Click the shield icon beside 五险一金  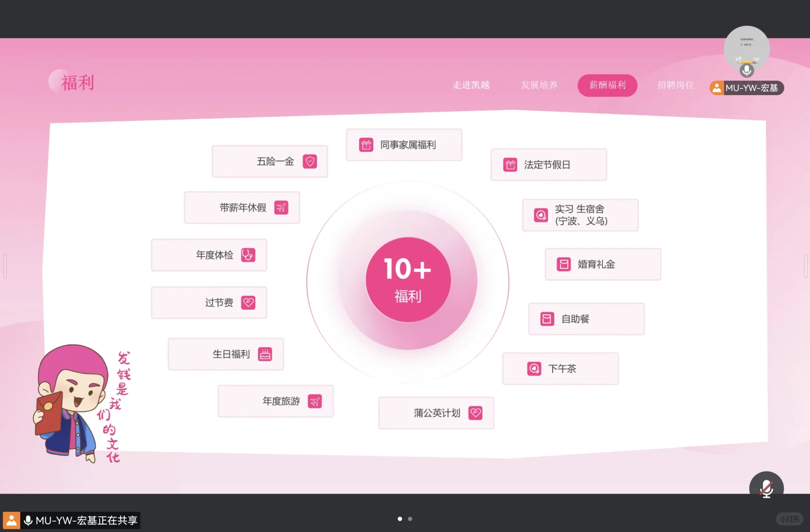click(x=310, y=161)
